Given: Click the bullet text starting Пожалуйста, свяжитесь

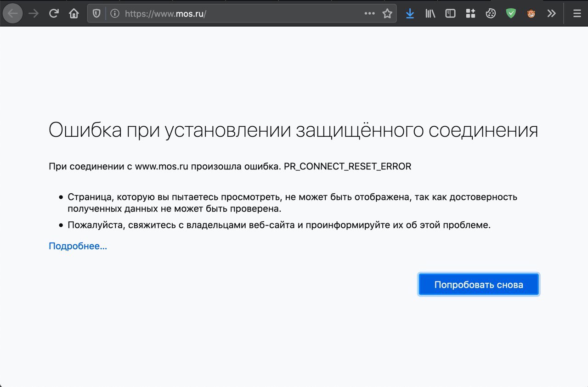Looking at the screenshot, I should [279, 225].
